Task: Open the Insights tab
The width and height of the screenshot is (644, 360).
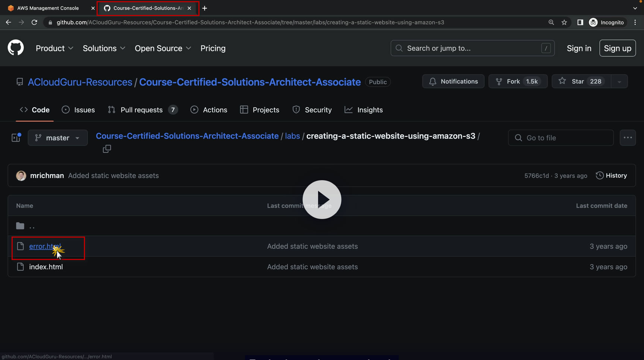Action: coord(364,110)
